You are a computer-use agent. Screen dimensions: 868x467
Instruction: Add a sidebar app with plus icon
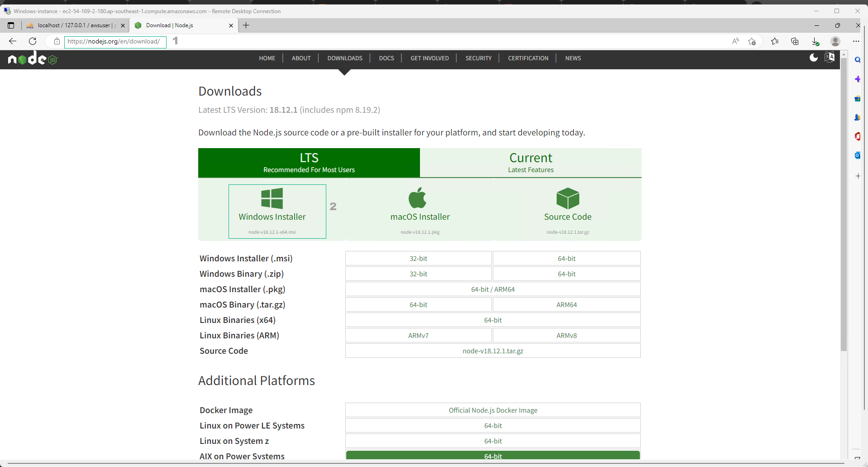858,176
